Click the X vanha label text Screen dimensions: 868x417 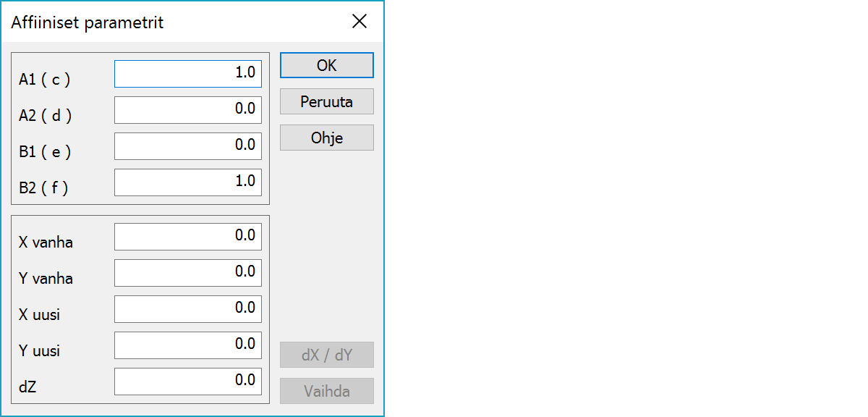click(46, 243)
